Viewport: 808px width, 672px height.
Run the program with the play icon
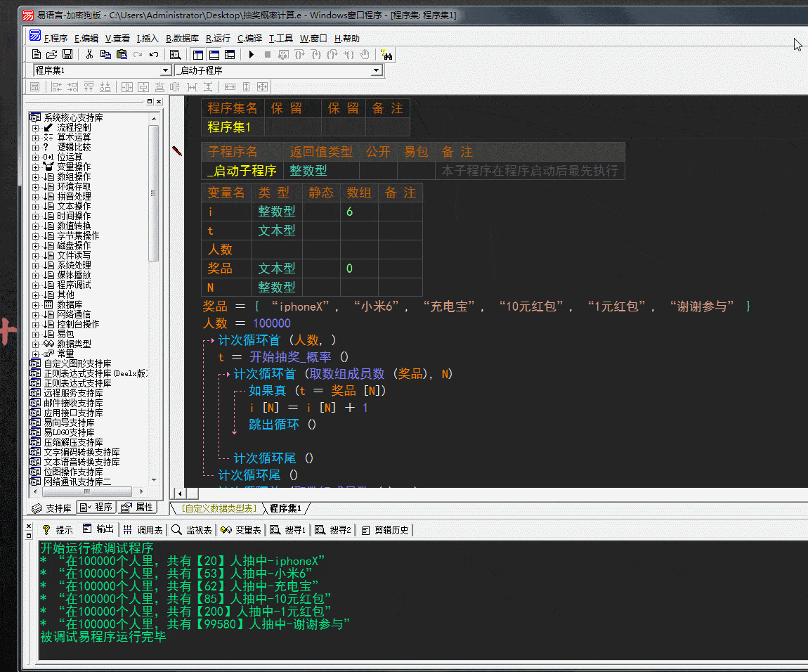[x=252, y=54]
